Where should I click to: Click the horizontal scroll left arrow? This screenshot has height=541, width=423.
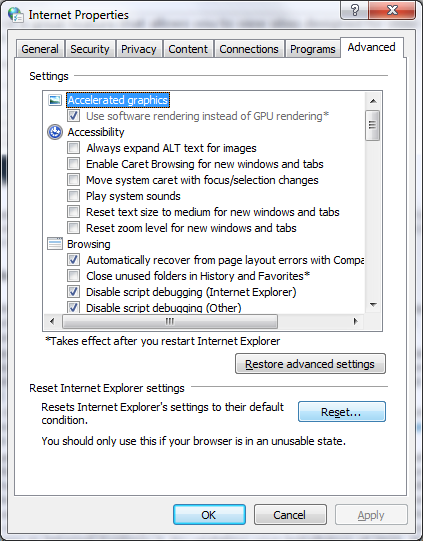52,322
